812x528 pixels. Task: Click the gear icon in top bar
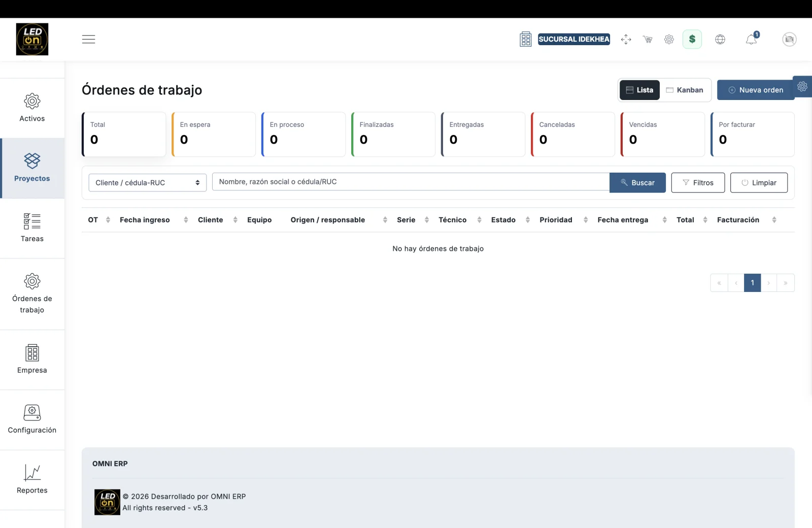coord(669,39)
